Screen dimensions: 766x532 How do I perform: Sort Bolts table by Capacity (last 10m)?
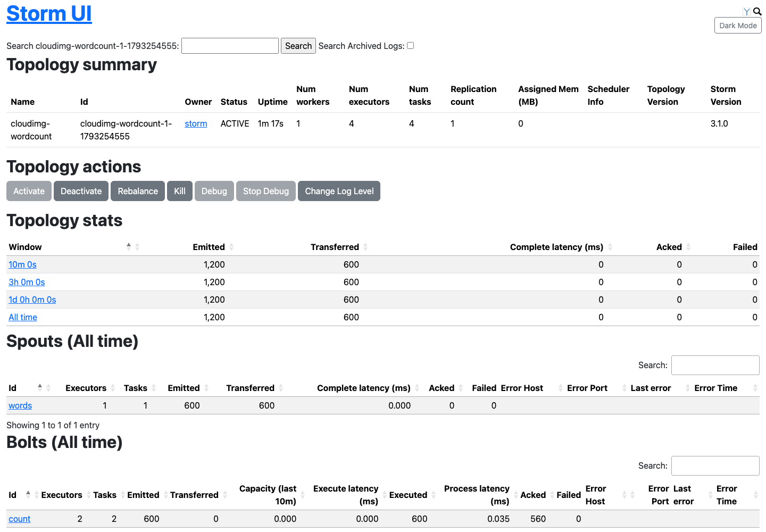click(268, 495)
